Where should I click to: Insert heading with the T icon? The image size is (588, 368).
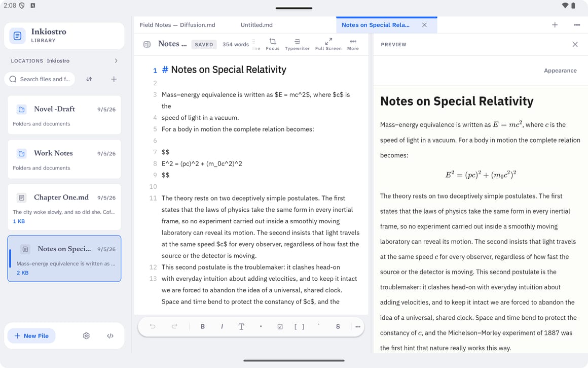point(241,326)
